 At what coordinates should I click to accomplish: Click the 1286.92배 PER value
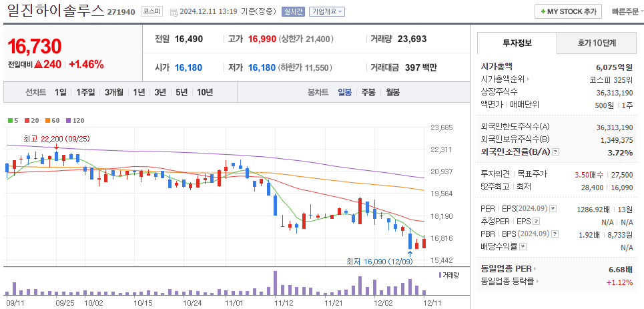coord(592,209)
